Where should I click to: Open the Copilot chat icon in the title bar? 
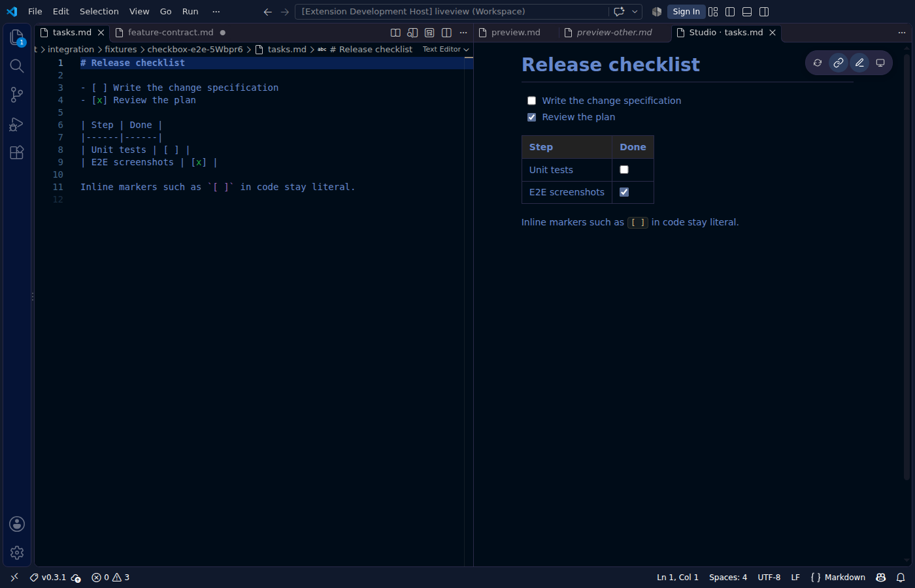tap(619, 11)
